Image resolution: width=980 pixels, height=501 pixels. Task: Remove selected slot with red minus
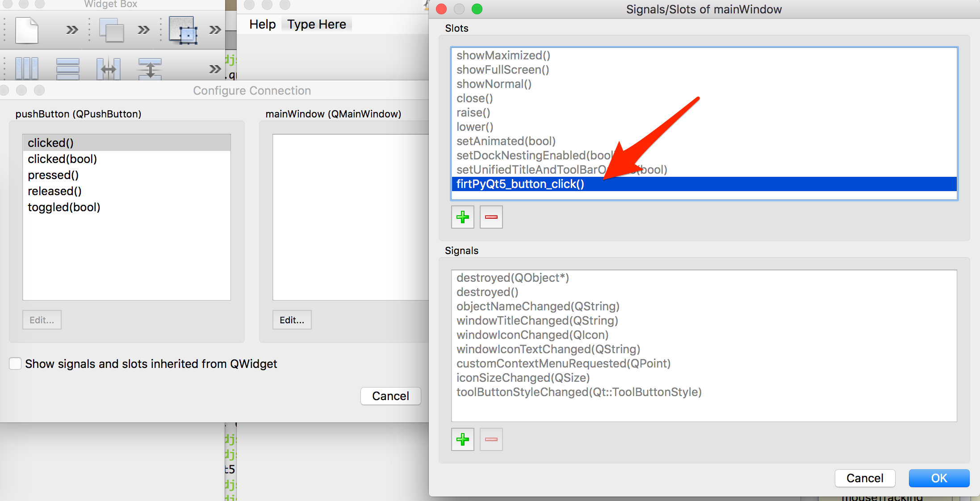[491, 217]
